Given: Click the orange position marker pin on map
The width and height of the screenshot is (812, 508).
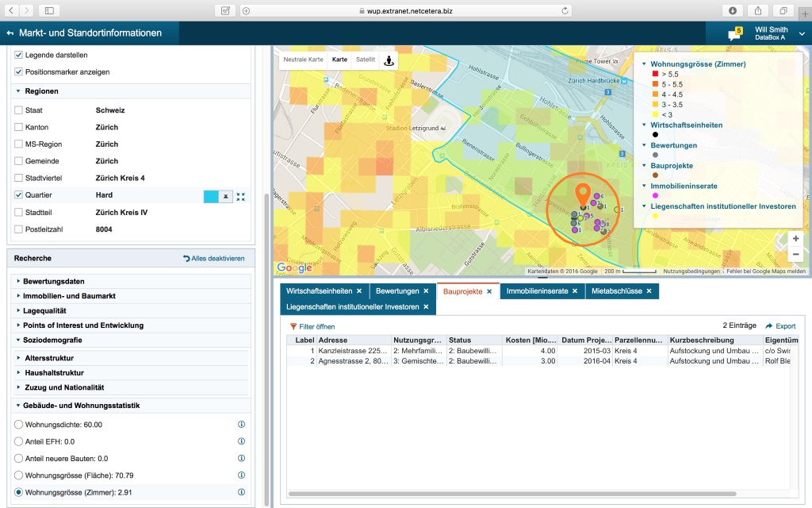Looking at the screenshot, I should tap(583, 195).
